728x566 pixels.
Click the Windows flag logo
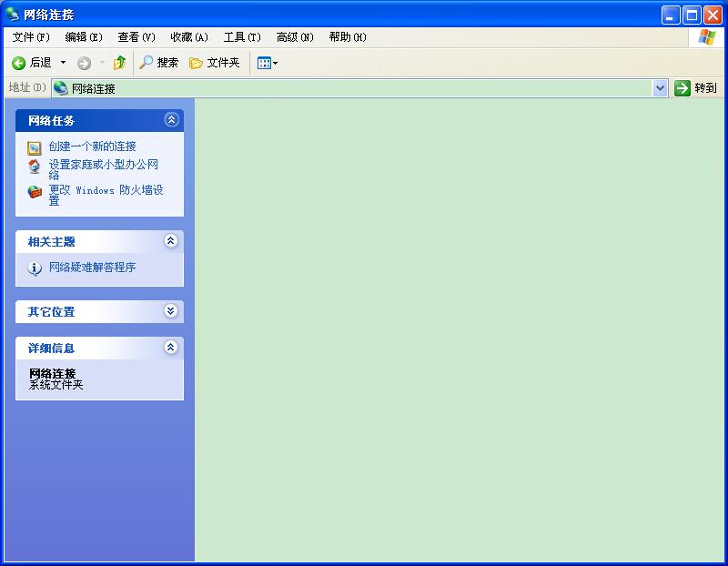[707, 37]
